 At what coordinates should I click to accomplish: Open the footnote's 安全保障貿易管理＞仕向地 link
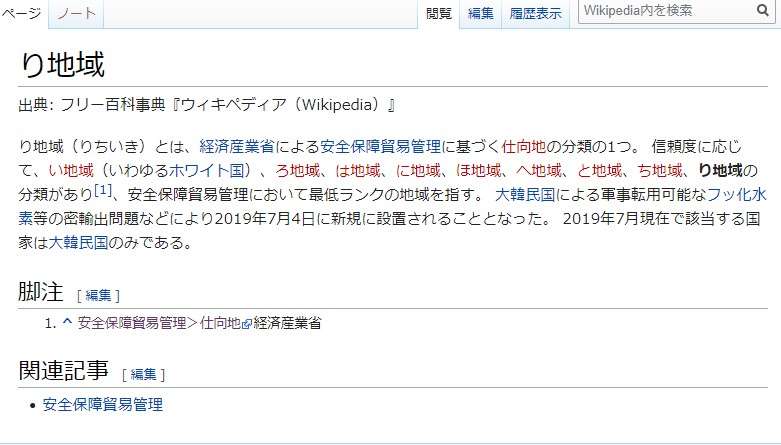(x=159, y=323)
